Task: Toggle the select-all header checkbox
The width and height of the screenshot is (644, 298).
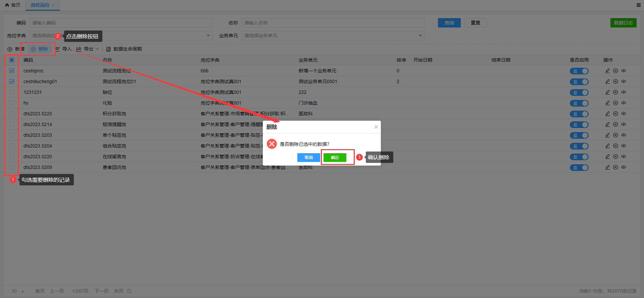Action: [12, 60]
